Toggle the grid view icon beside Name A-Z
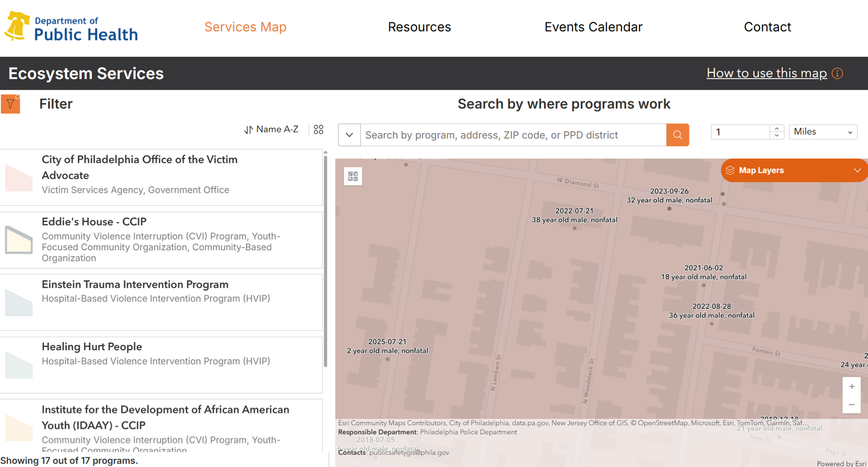The image size is (868, 467). click(318, 129)
